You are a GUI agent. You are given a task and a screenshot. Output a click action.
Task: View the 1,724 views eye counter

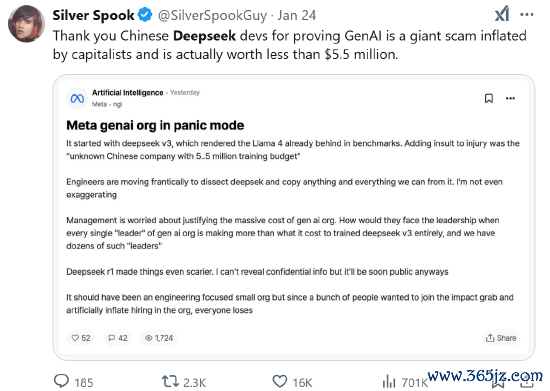pos(159,338)
